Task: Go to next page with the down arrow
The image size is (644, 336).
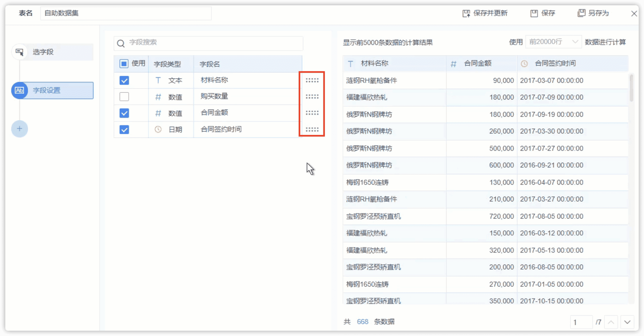Action: (x=627, y=322)
